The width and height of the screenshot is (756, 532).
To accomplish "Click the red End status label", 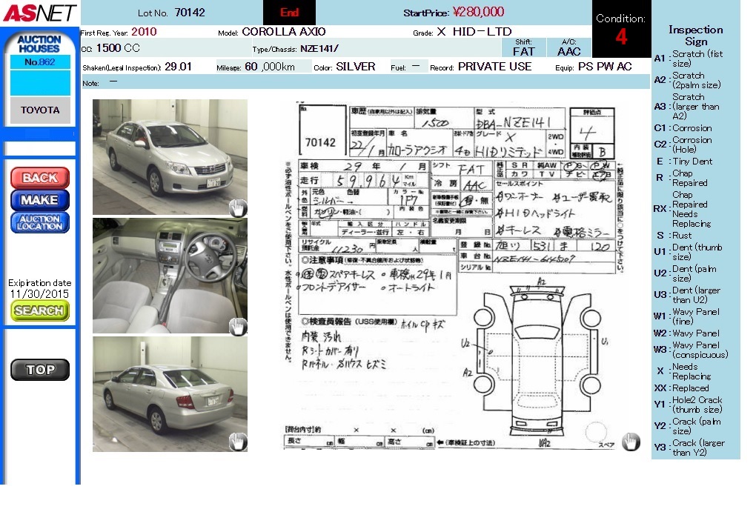I will [289, 13].
